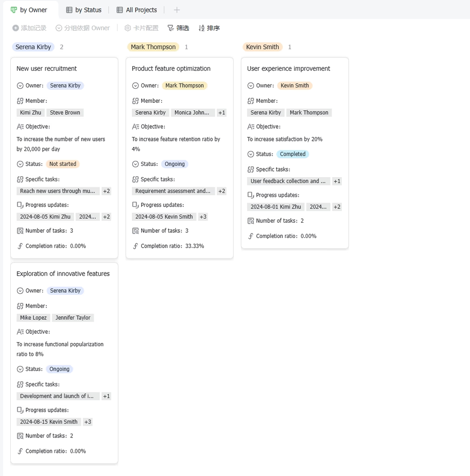The image size is (470, 476).
Task: Click the 添加记录 add record plus icon
Action: (15, 28)
